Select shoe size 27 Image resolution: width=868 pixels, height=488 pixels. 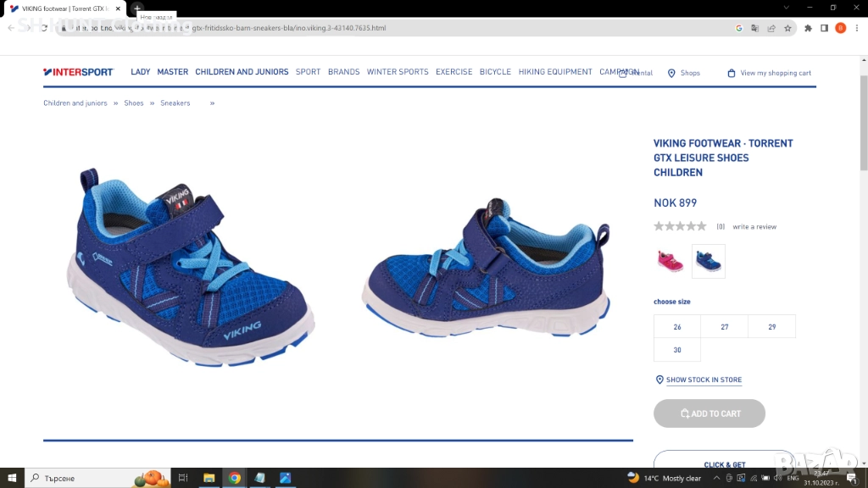725,326
